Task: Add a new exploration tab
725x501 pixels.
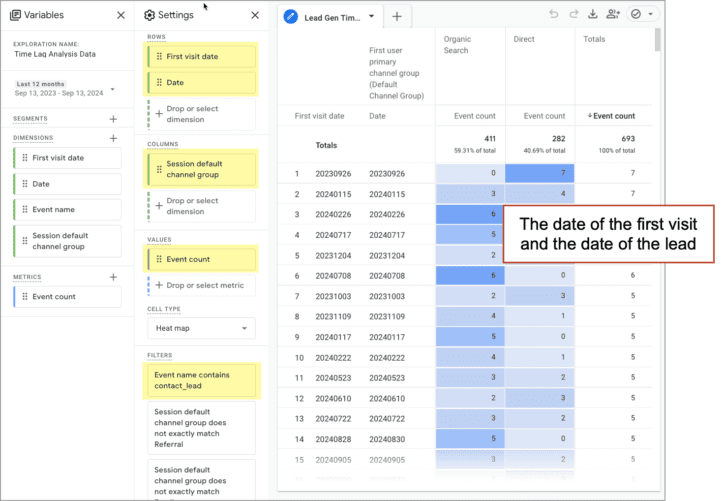Action: coord(397,17)
